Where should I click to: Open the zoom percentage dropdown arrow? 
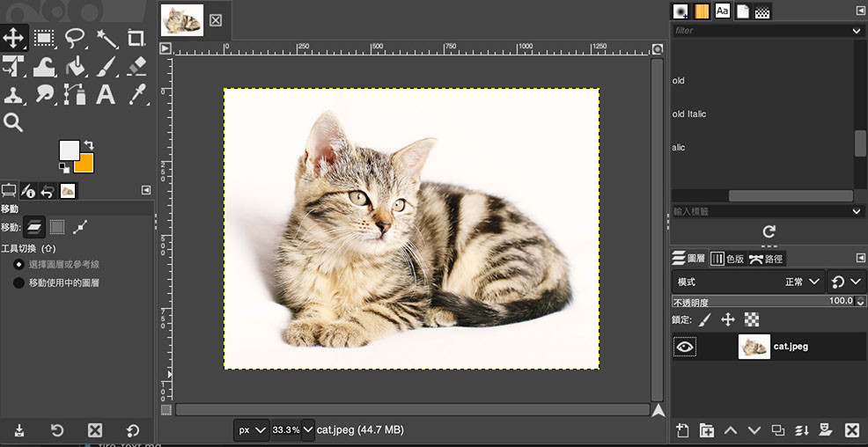(x=308, y=430)
